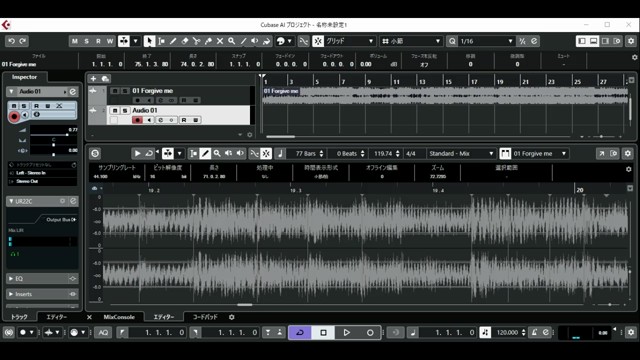640x360 pixels.
Task: Select the Draw pencil tool in top toolbar
Action: coord(173,41)
